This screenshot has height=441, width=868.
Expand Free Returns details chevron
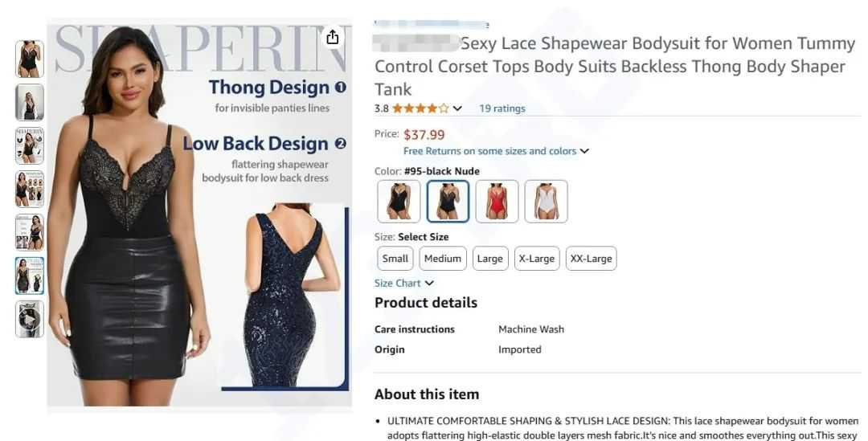coord(584,151)
